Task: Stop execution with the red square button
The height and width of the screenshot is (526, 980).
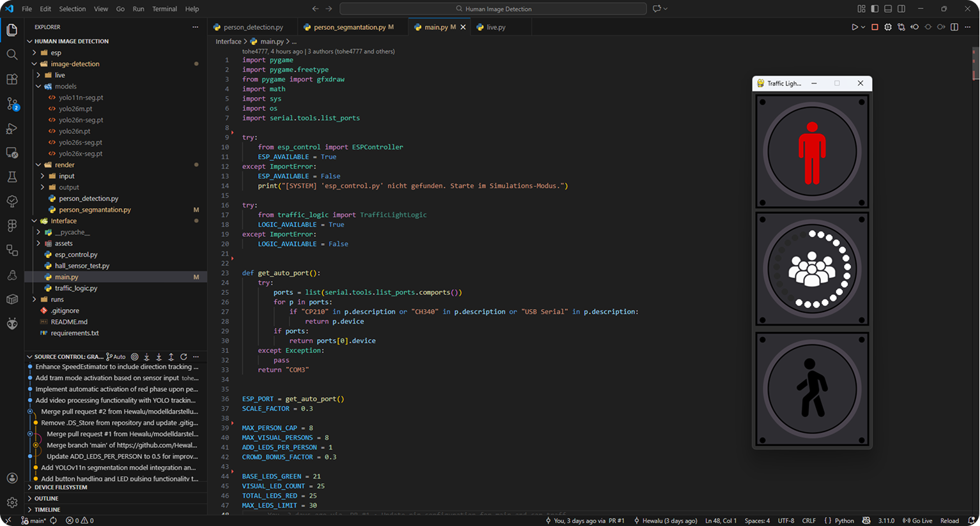Action: tap(875, 27)
